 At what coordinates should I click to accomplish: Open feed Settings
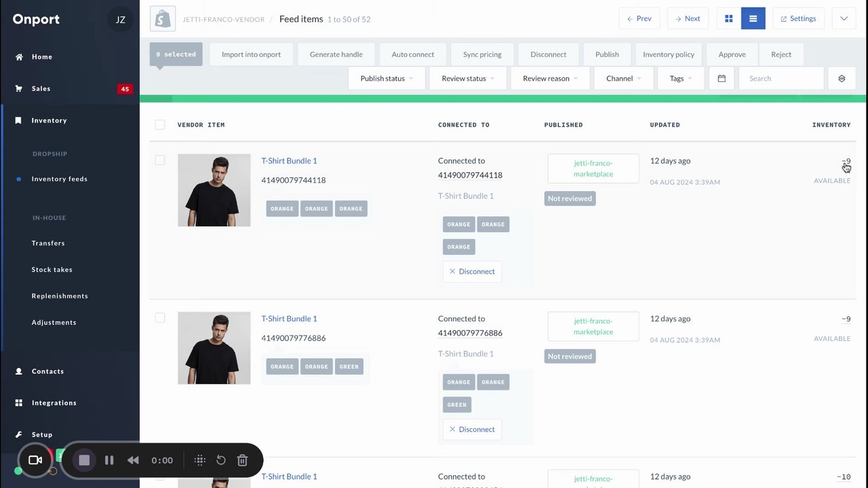coord(799,18)
